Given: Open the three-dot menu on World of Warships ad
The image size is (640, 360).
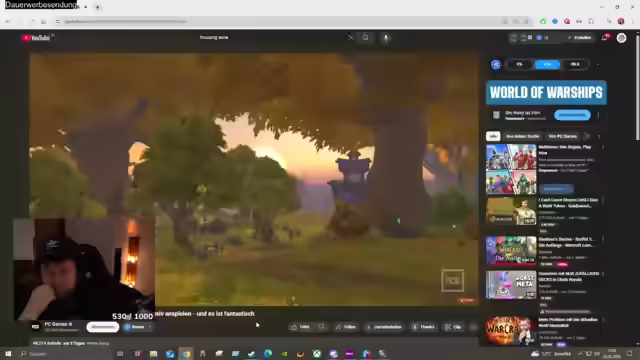Looking at the screenshot, I should pos(598,116).
